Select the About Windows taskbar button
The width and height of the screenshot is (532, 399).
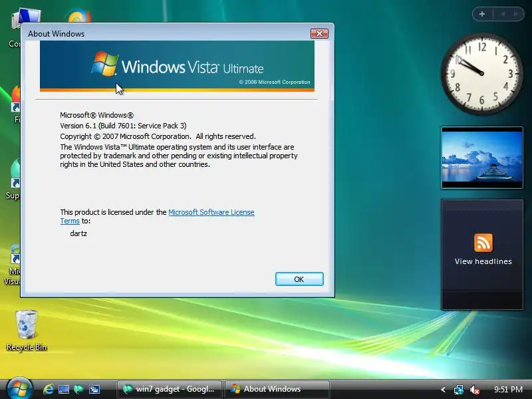click(x=277, y=389)
